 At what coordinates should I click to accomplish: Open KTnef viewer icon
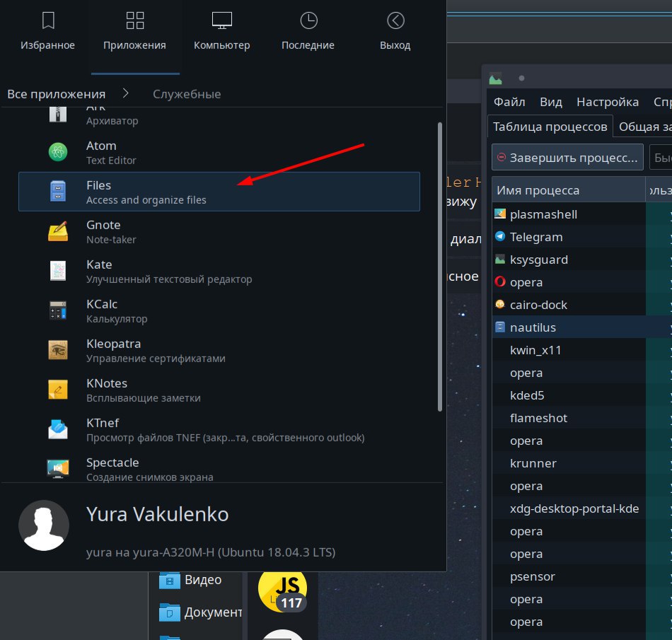pyautogui.click(x=58, y=429)
